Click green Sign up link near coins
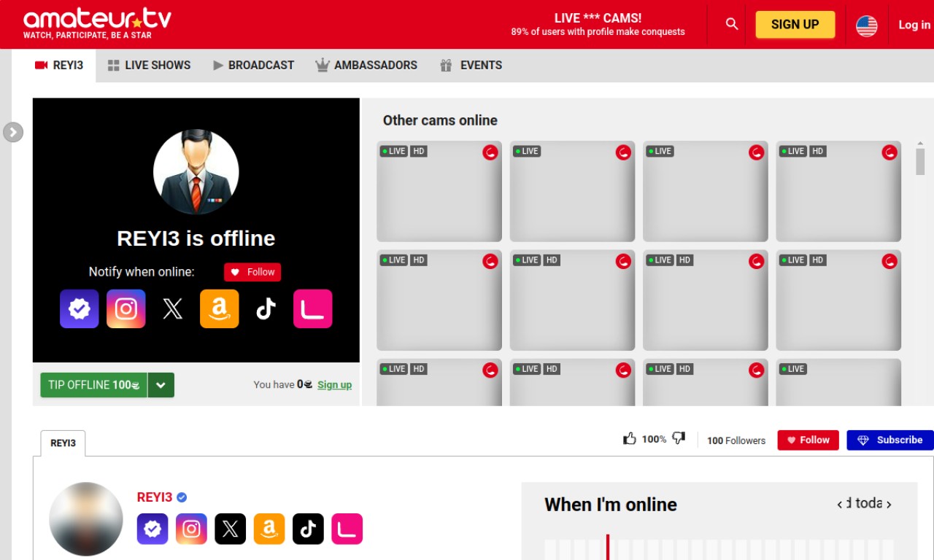 pyautogui.click(x=334, y=385)
